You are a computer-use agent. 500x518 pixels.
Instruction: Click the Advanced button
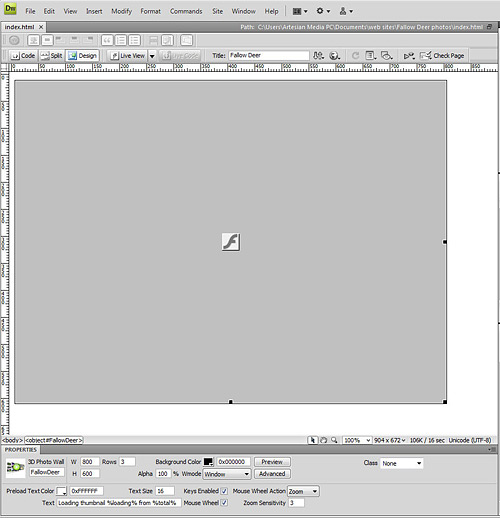click(x=272, y=474)
